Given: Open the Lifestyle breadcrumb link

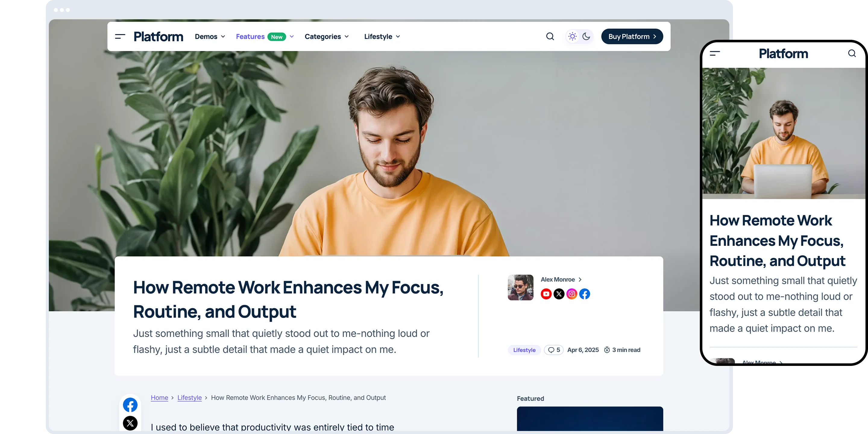Looking at the screenshot, I should [x=189, y=398].
